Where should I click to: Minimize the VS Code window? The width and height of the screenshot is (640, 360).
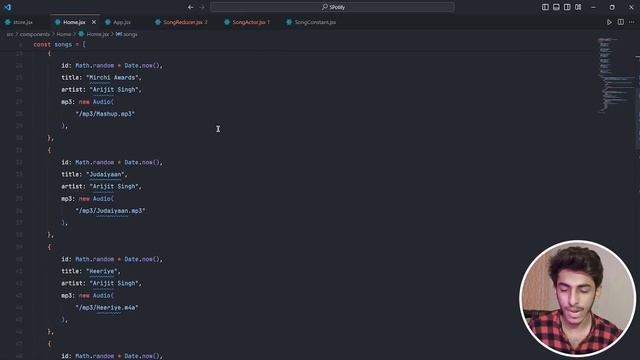pyautogui.click(x=593, y=7)
